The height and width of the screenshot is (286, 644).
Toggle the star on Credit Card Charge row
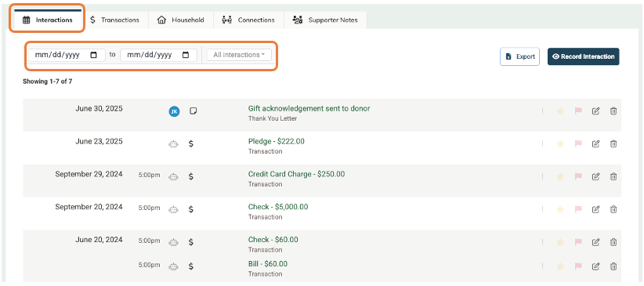point(560,177)
